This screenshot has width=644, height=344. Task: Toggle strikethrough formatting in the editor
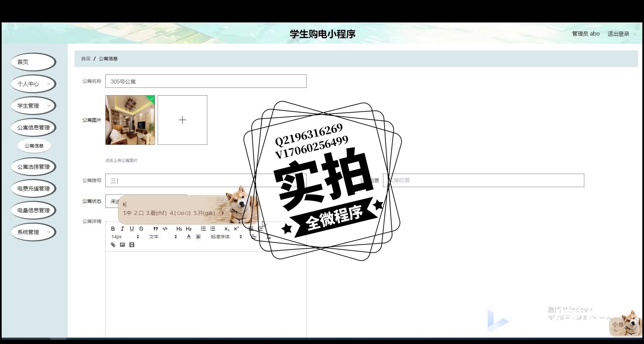pos(141,229)
